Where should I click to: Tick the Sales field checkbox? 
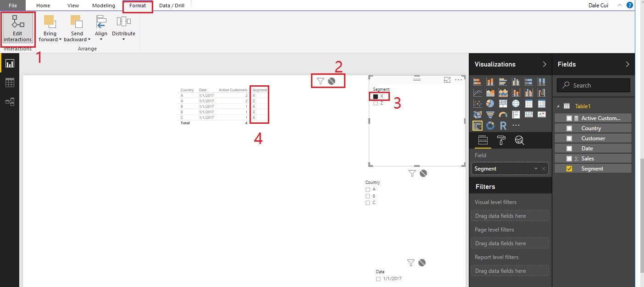tap(569, 159)
